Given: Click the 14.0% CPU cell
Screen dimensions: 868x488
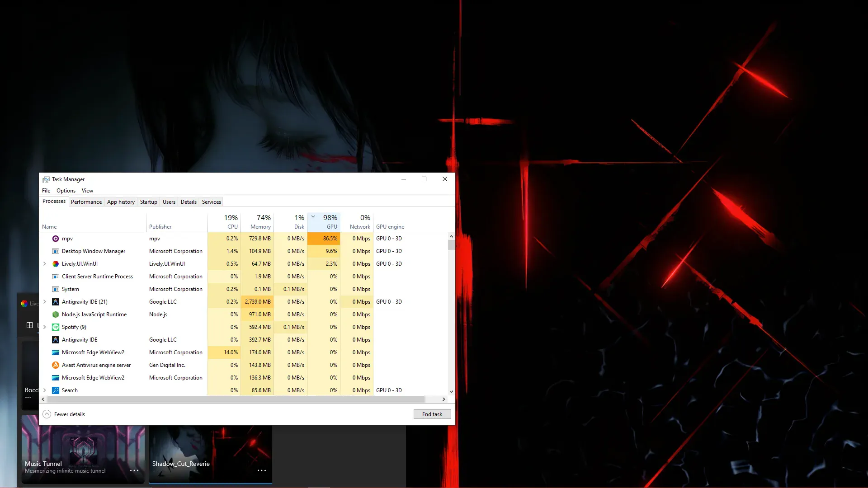Looking at the screenshot, I should pos(224,352).
